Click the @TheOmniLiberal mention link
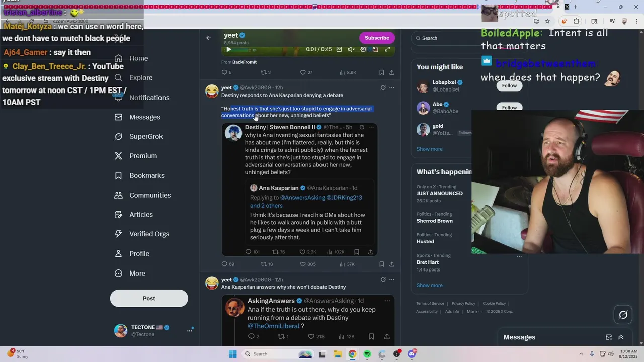Image resolution: width=644 pixels, height=362 pixels. point(273,326)
